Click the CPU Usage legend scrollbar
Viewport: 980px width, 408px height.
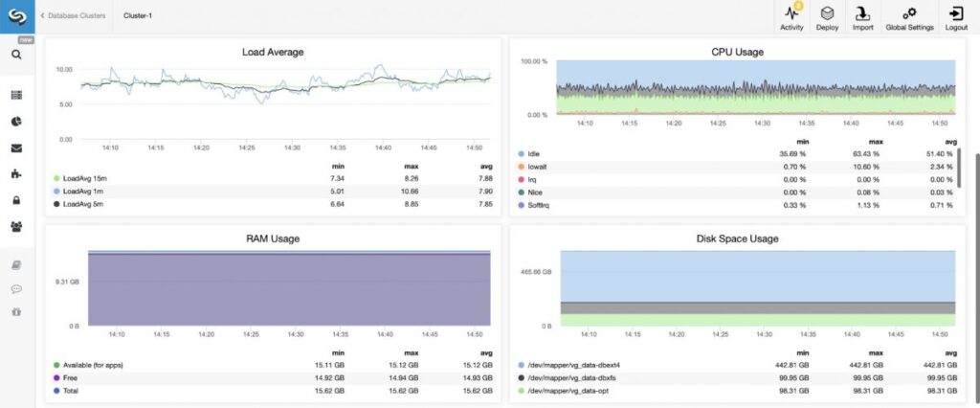click(959, 168)
